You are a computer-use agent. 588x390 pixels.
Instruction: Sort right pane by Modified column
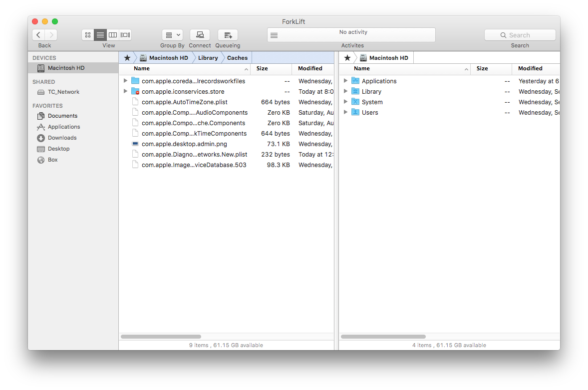[536, 68]
